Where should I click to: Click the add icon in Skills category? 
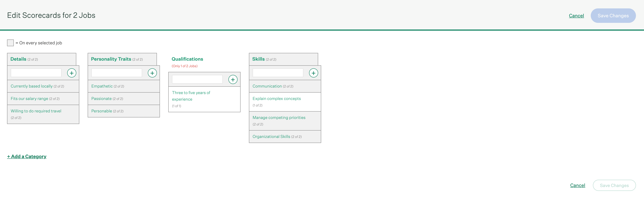coord(313,73)
